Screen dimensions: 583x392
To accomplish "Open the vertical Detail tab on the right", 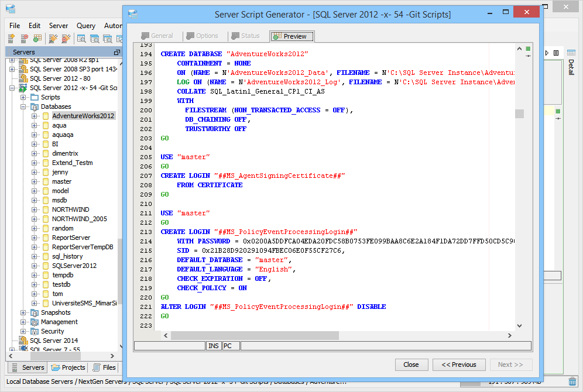I will tap(571, 67).
